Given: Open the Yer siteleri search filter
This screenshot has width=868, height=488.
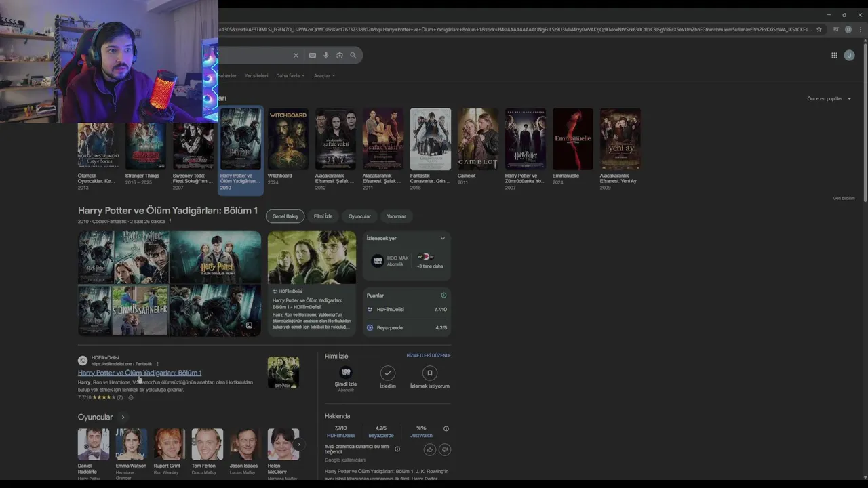Looking at the screenshot, I should 256,75.
